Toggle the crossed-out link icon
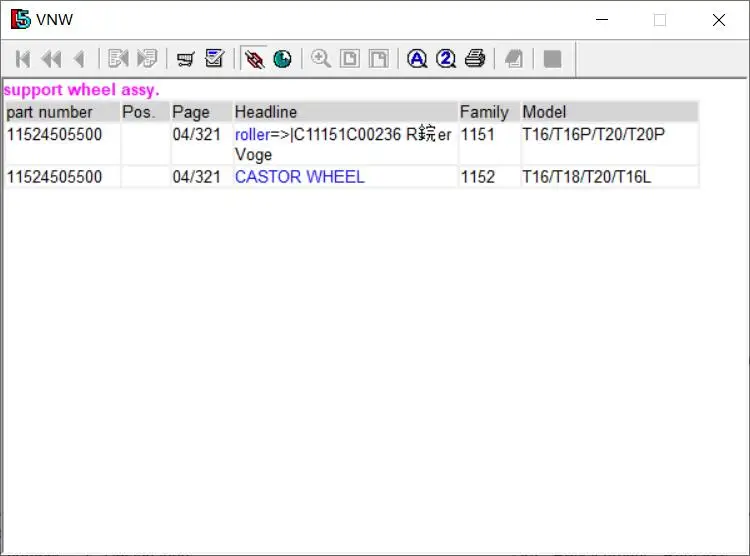 click(x=254, y=59)
